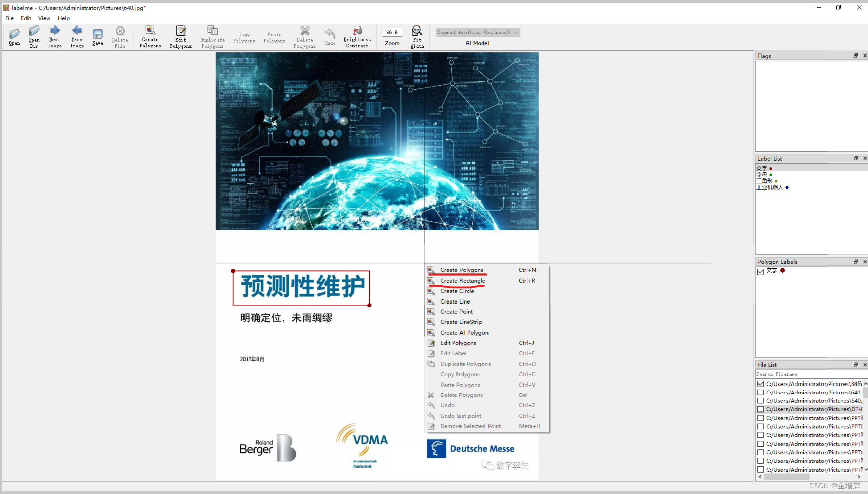Click the Paste Polygons toolbar button

pyautogui.click(x=275, y=38)
